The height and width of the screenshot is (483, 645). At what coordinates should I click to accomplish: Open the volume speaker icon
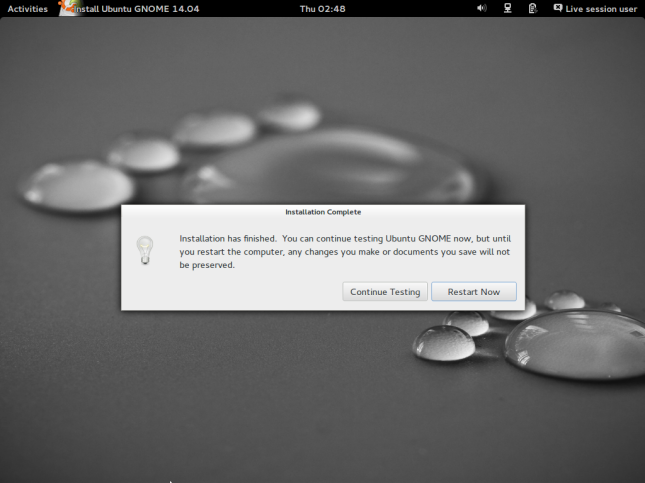[x=482, y=8]
